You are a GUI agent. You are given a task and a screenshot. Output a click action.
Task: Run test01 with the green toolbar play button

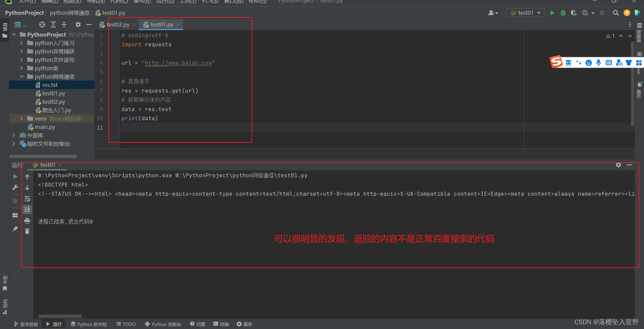tap(552, 13)
